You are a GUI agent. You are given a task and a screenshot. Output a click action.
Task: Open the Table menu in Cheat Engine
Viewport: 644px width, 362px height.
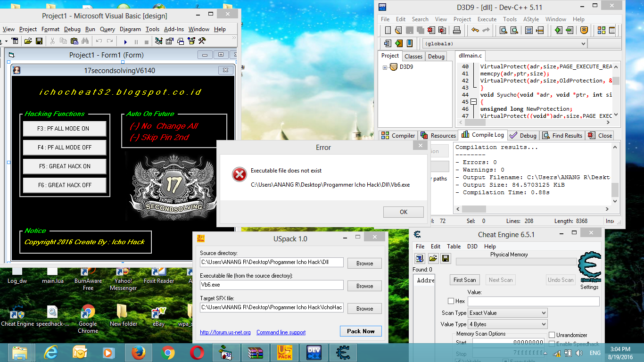point(454,247)
